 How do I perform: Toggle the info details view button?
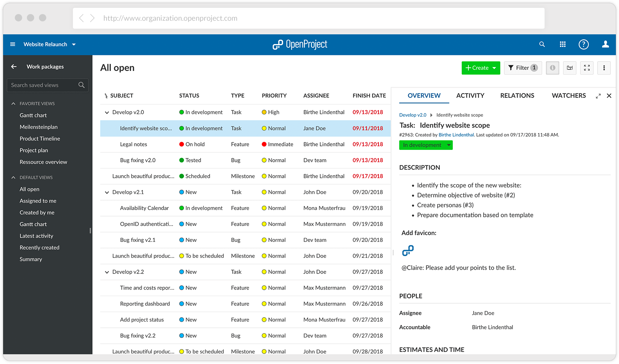(x=552, y=68)
